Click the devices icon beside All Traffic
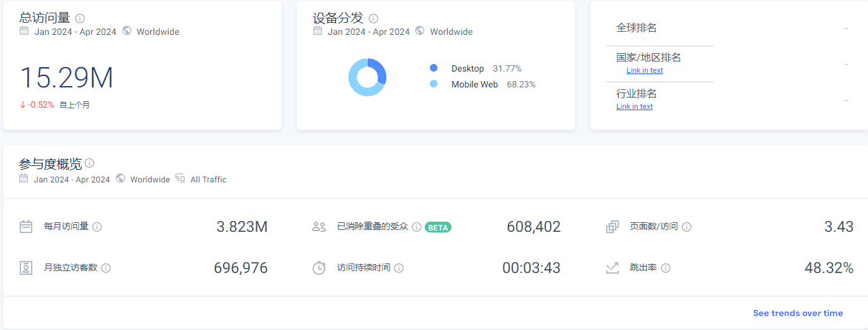This screenshot has height=330, width=868. point(180,179)
